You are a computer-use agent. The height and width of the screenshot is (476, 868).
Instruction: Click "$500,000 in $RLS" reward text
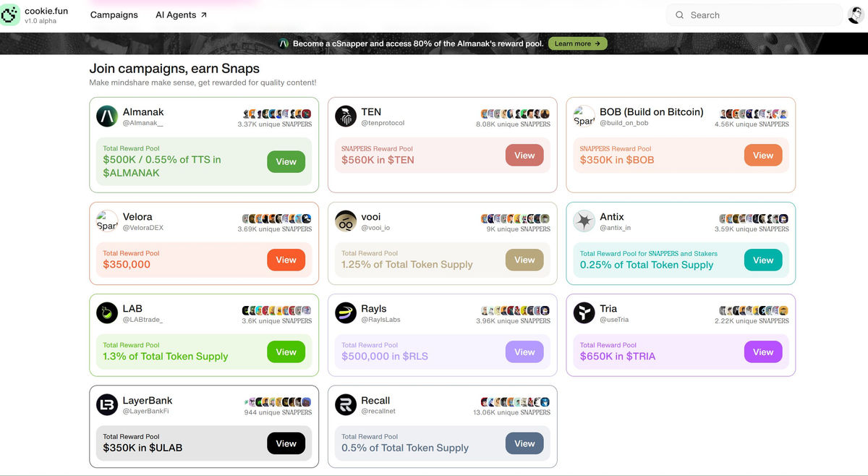pos(385,357)
